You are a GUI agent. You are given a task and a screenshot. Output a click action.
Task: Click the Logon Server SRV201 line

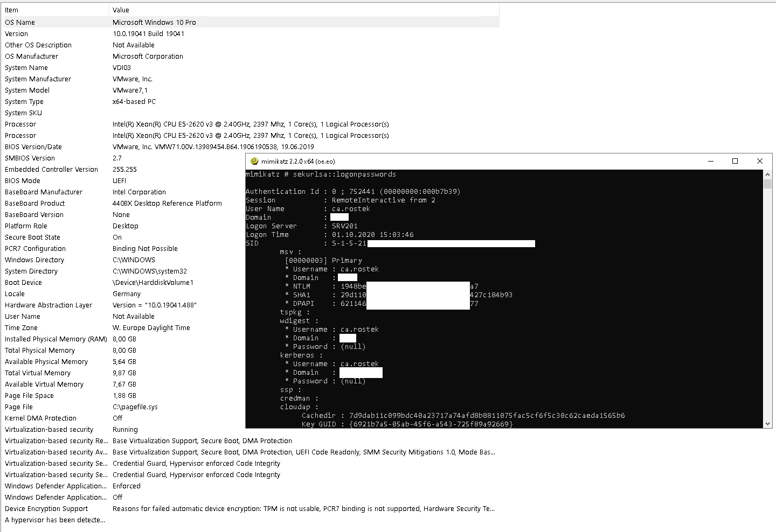pyautogui.click(x=302, y=226)
